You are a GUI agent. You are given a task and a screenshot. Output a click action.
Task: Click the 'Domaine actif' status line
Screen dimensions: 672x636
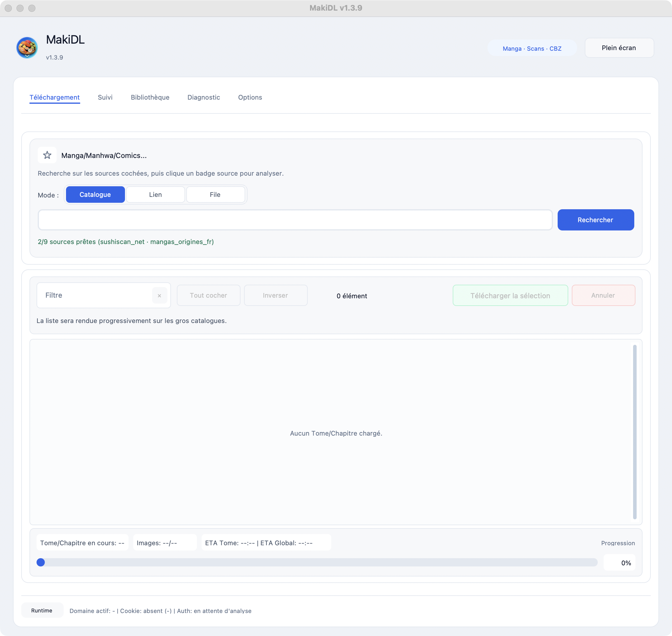[160, 611]
